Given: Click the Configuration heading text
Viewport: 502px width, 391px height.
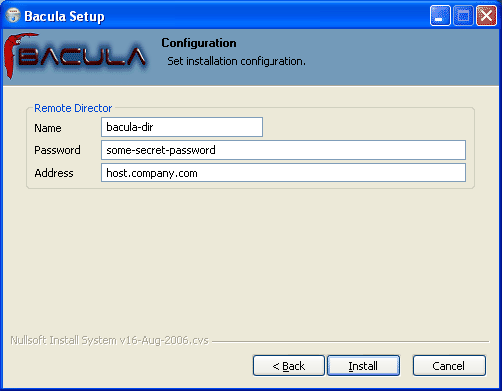Looking at the screenshot, I should pos(199,43).
